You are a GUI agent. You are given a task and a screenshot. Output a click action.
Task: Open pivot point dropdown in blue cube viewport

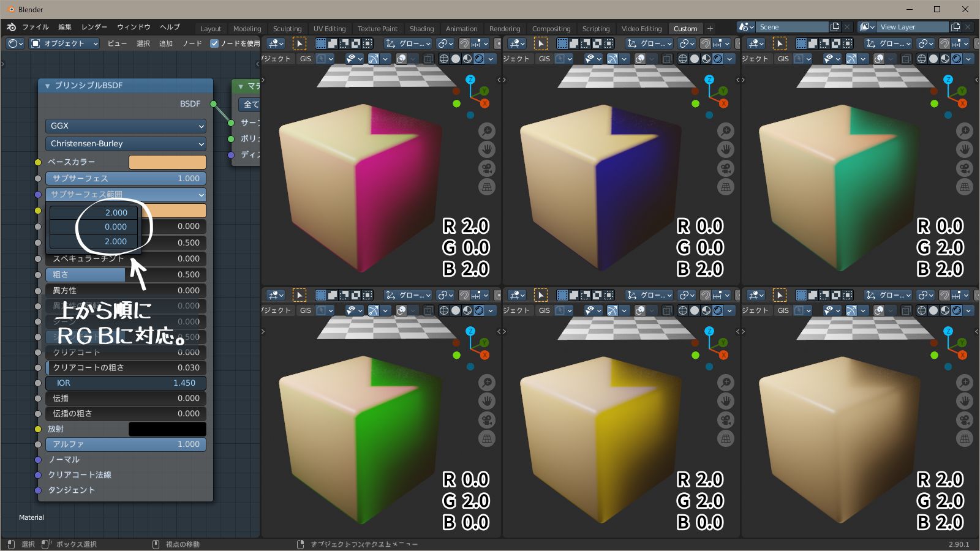coord(687,43)
